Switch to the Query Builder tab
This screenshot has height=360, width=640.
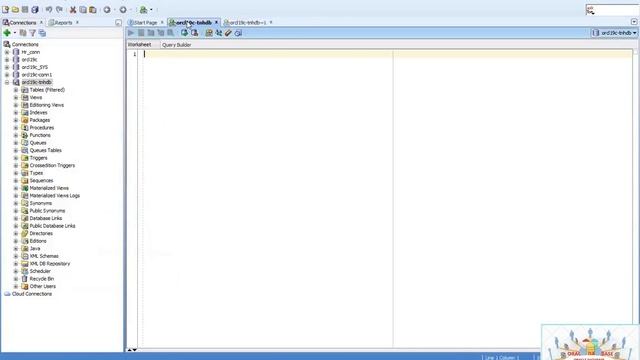pyautogui.click(x=177, y=45)
